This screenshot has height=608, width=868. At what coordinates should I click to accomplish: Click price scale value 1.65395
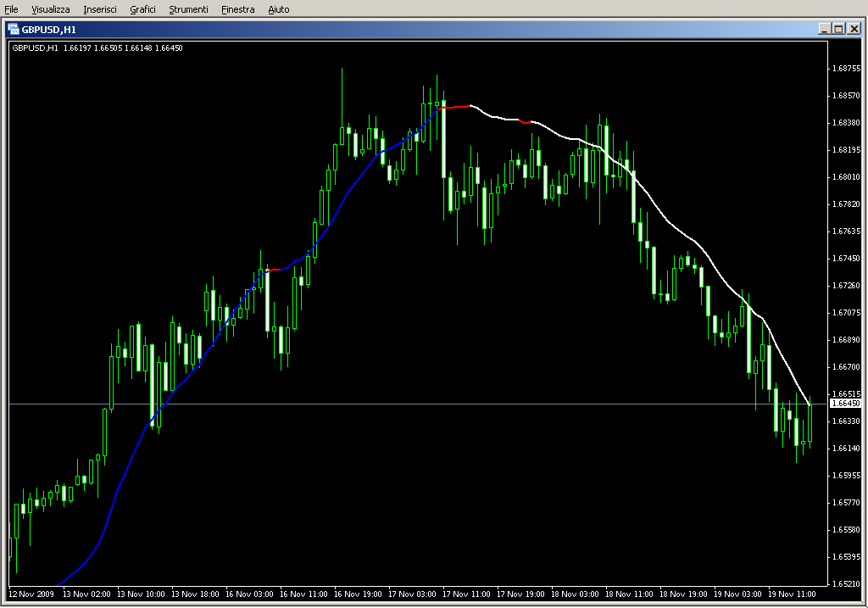tap(847, 557)
